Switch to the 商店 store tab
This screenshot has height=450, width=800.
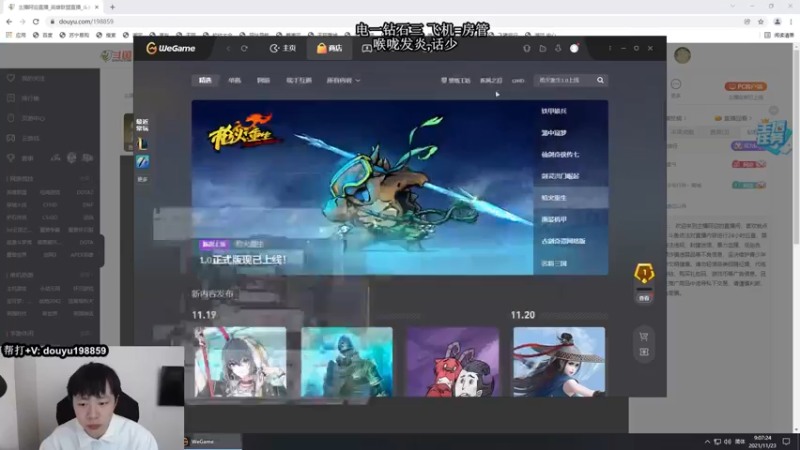329,48
